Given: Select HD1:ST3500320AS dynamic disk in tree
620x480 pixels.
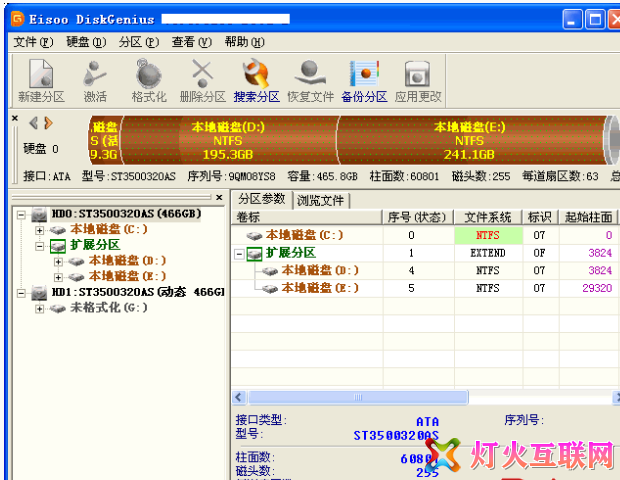Looking at the screenshot, I should 138,292.
